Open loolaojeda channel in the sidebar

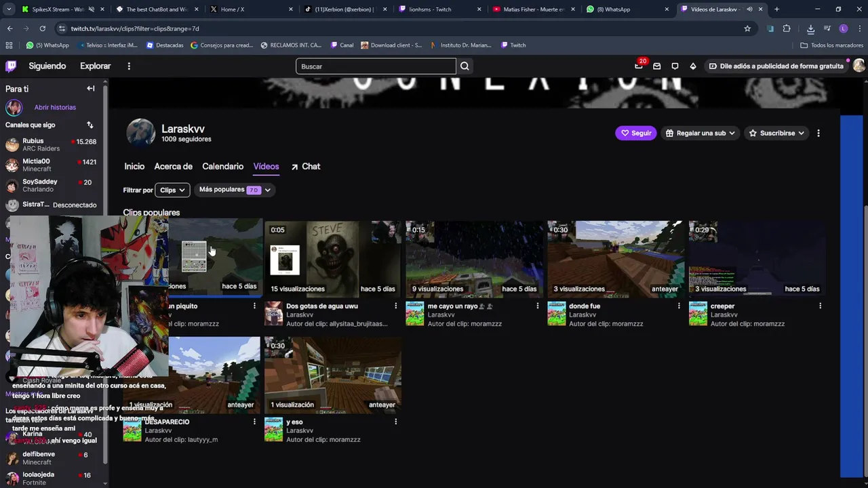coord(51,478)
